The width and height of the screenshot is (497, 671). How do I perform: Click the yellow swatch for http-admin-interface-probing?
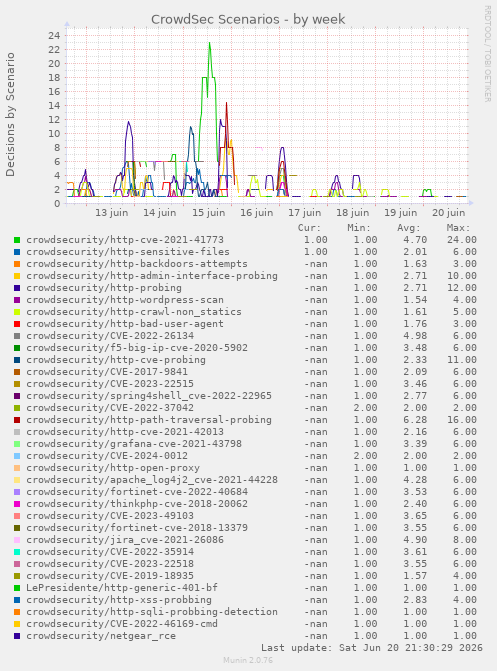pos(17,276)
